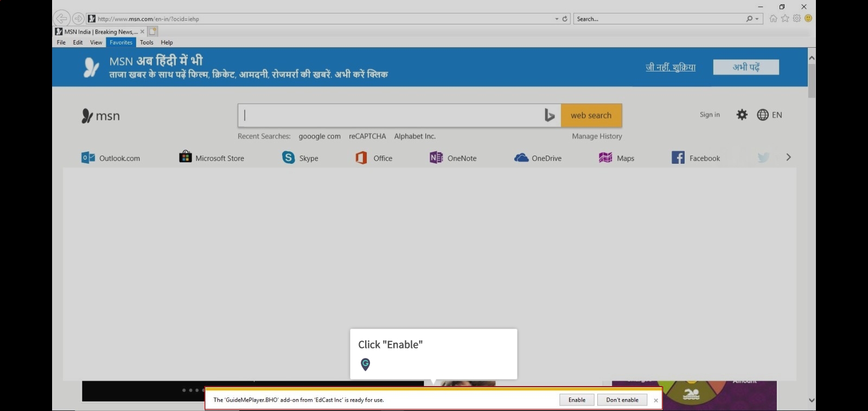Close the MSN India tab
868x411 pixels.
click(x=142, y=31)
